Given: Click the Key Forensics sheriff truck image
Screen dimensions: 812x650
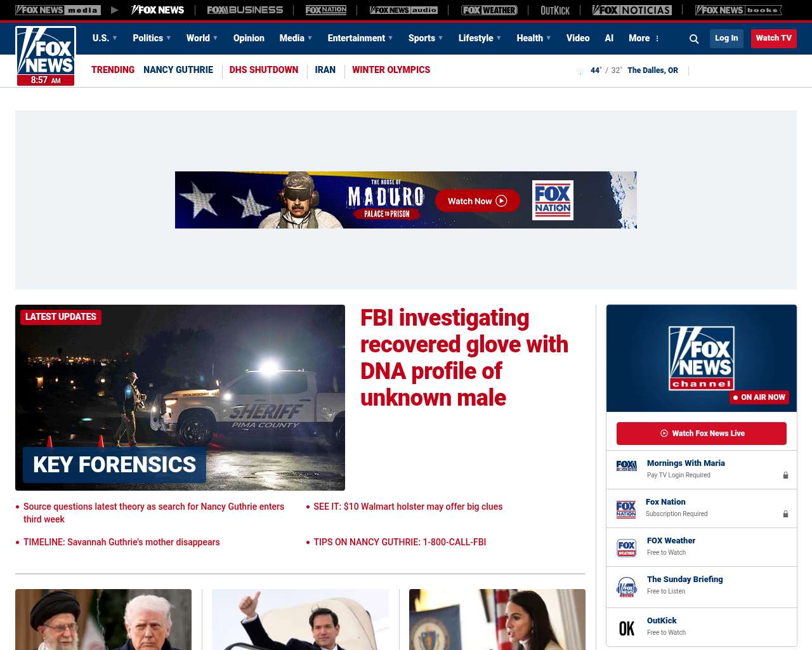Looking at the screenshot, I should pos(180,397).
